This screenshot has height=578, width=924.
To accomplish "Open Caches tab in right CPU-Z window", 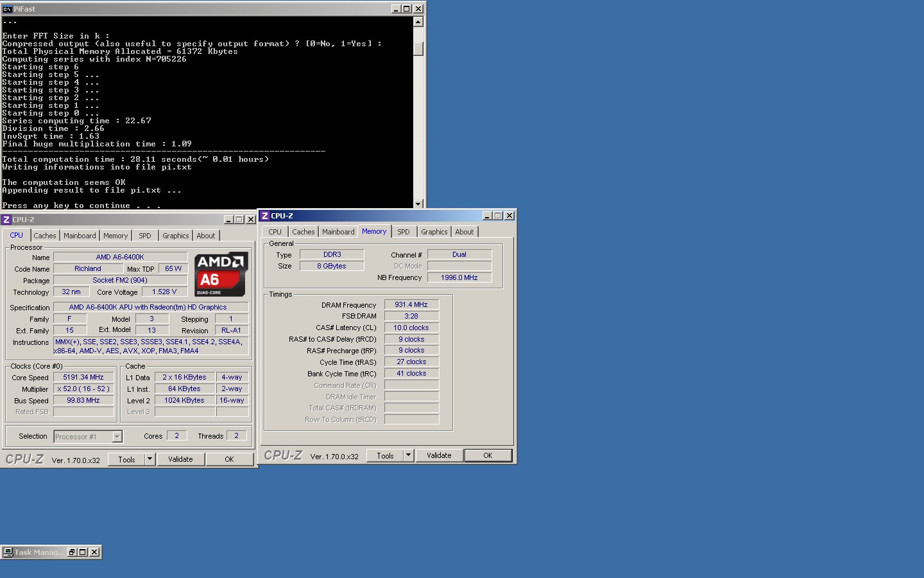I will click(304, 232).
